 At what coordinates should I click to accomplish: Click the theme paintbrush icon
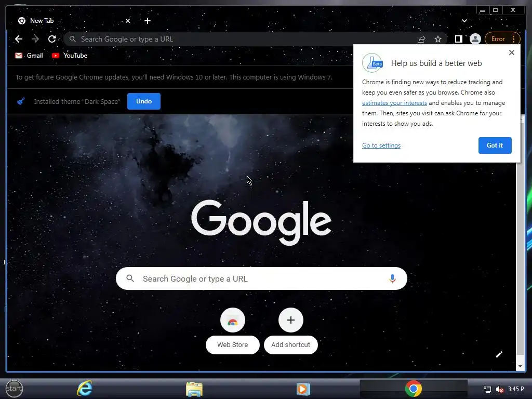point(21,101)
